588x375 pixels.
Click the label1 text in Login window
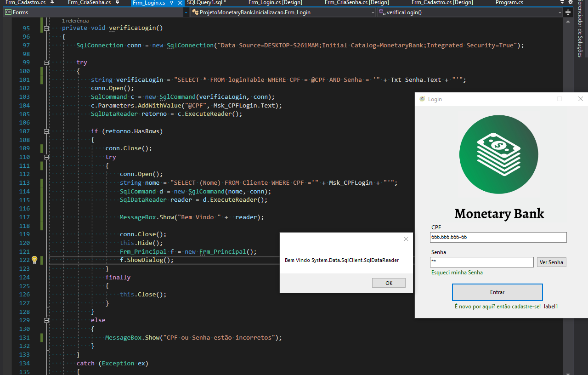(x=551, y=306)
